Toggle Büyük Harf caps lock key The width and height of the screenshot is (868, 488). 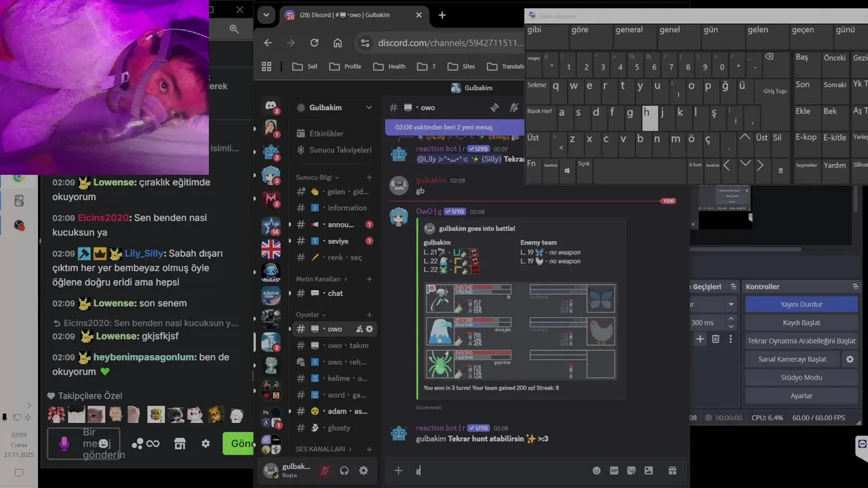click(x=540, y=117)
